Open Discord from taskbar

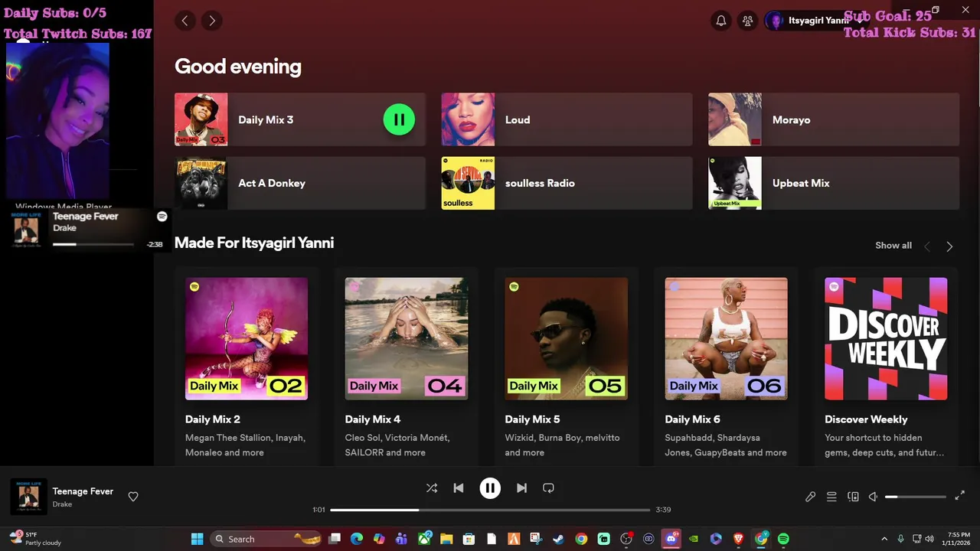[671, 539]
